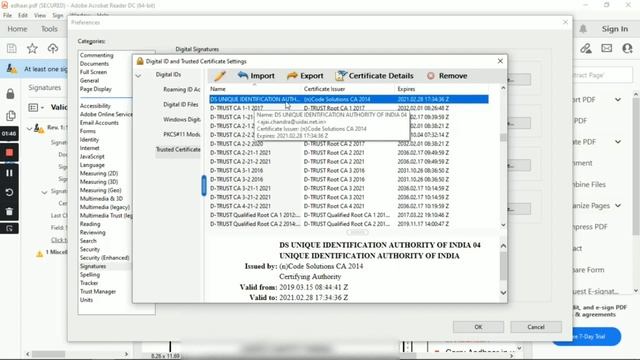The height and width of the screenshot is (360, 640).
Task: Switch to Home tab
Action: pos(17,29)
